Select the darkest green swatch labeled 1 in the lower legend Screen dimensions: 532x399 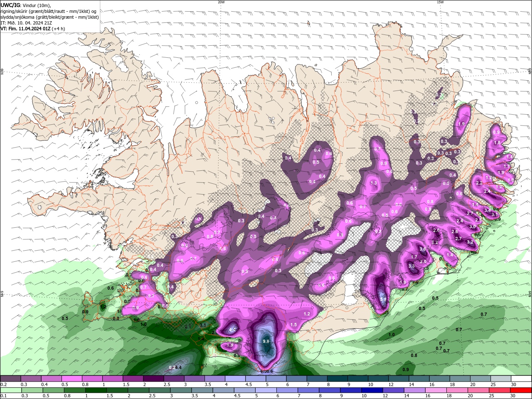(x=96, y=390)
